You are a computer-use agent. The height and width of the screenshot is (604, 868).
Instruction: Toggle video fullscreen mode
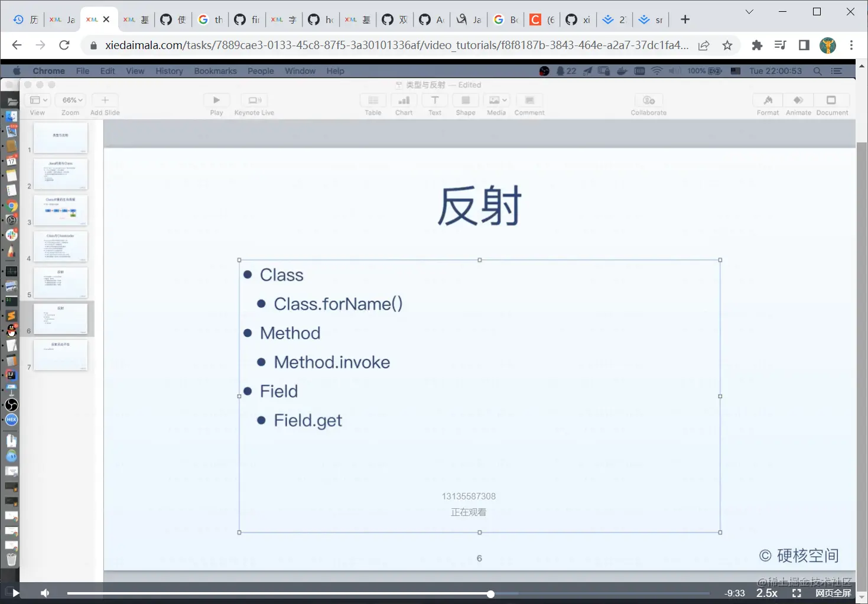click(x=797, y=593)
